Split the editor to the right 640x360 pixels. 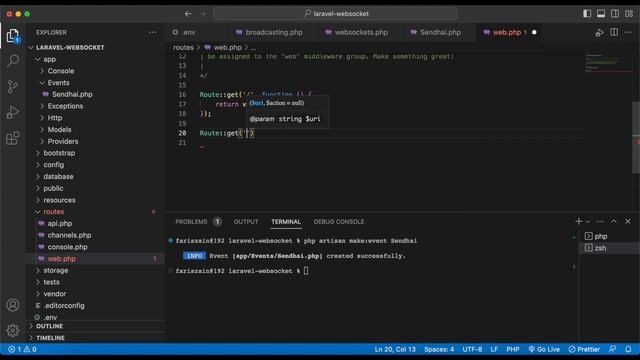click(x=614, y=32)
